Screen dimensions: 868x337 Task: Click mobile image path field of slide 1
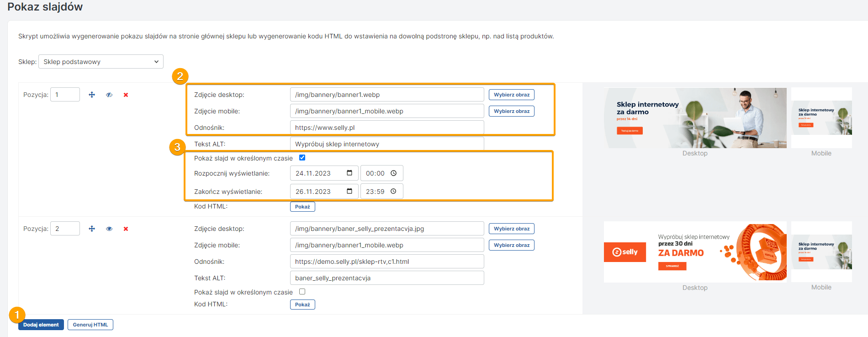tap(387, 111)
